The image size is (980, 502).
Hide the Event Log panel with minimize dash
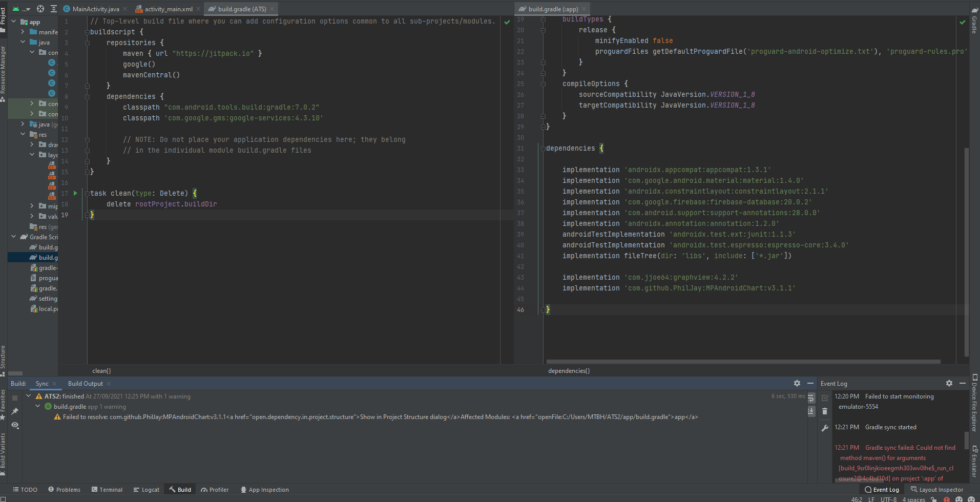click(963, 383)
